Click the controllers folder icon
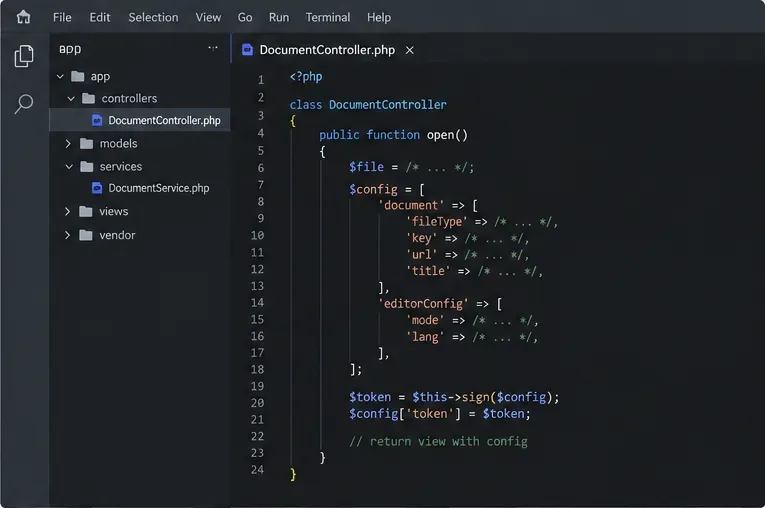The image size is (765, 508). point(88,99)
